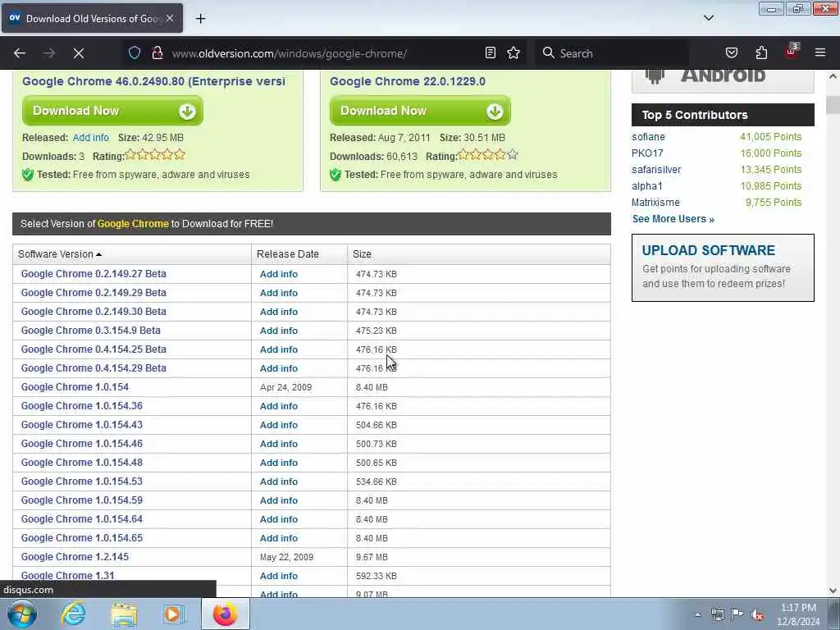
Task: View contributor sofiane's profile
Action: click(x=648, y=137)
